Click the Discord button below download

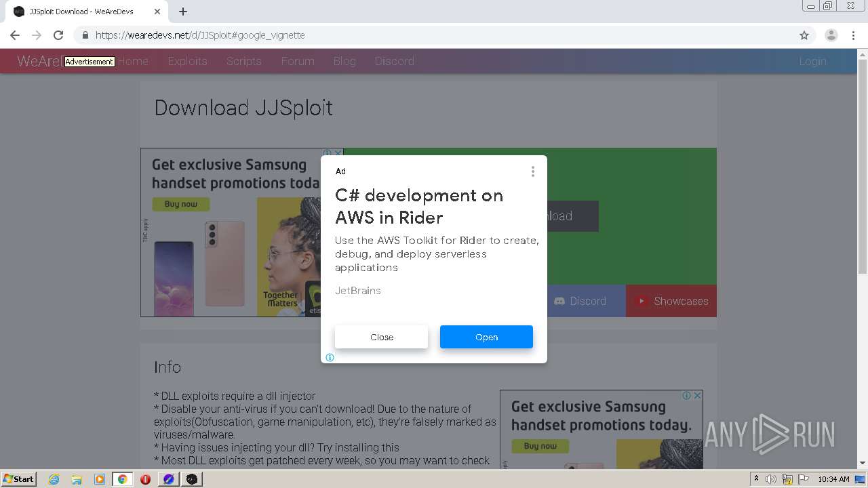point(586,301)
